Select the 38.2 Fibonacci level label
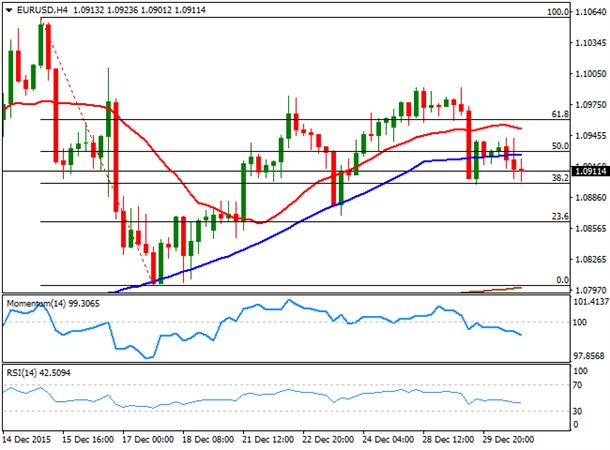The image size is (610, 450). (560, 178)
